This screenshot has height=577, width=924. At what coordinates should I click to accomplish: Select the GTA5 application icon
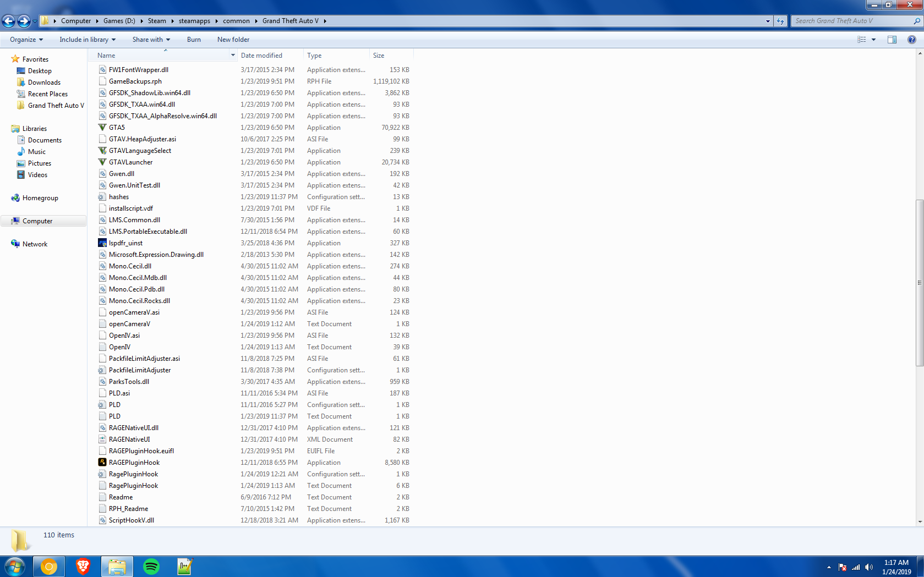pyautogui.click(x=102, y=128)
